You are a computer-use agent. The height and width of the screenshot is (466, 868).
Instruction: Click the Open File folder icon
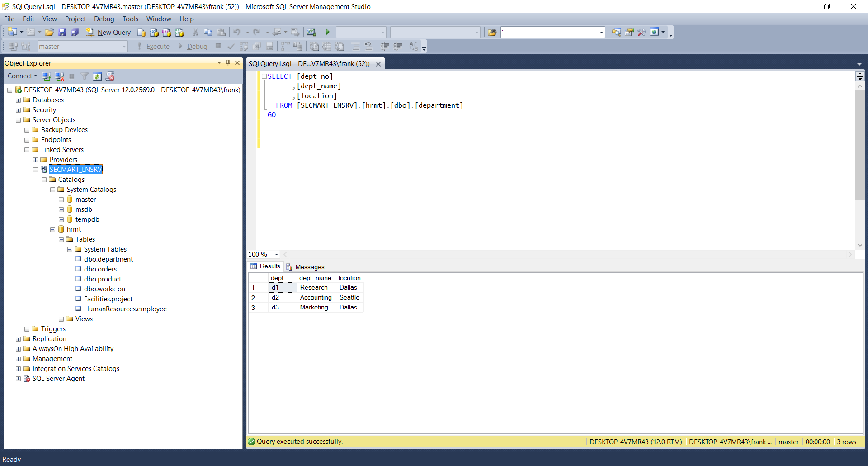[x=49, y=32]
